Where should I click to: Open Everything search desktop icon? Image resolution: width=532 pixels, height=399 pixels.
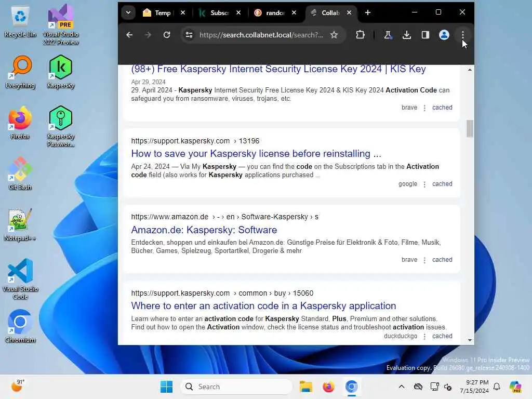click(x=20, y=72)
